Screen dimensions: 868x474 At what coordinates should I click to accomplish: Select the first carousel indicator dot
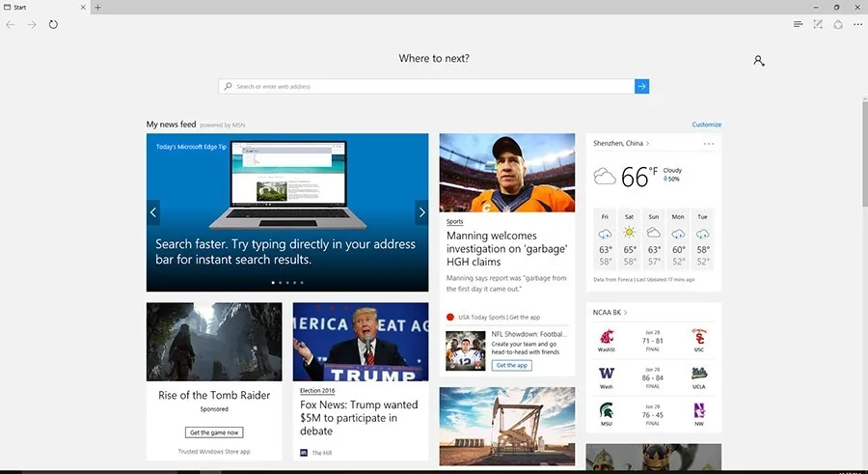click(273, 283)
